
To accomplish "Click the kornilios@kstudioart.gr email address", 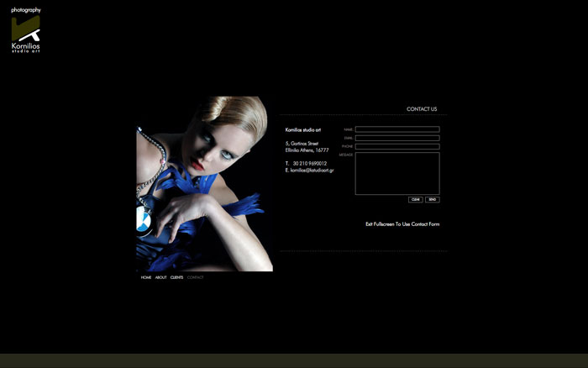I will (x=312, y=171).
